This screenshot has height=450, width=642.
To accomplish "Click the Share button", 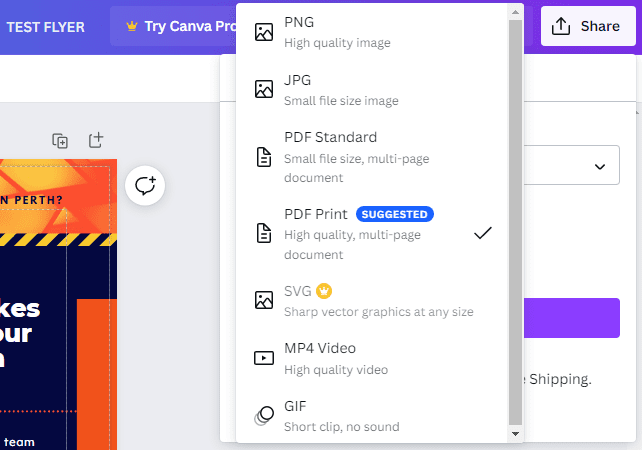I will coord(588,26).
